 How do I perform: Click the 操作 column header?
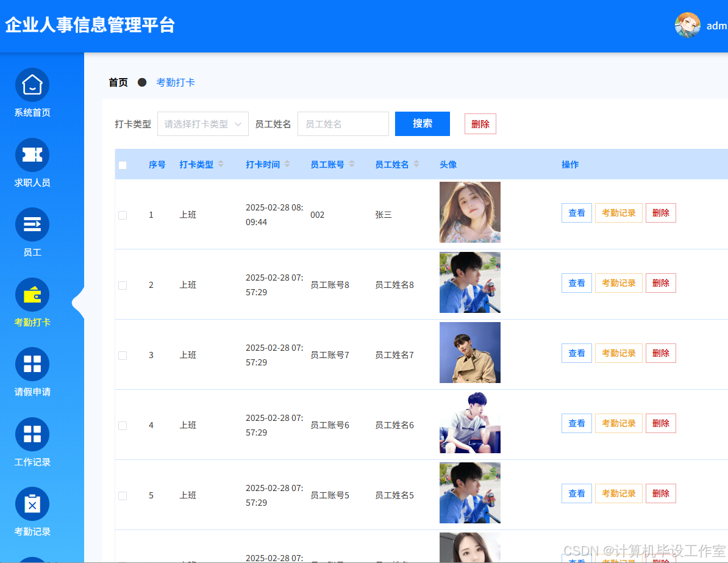coord(570,165)
